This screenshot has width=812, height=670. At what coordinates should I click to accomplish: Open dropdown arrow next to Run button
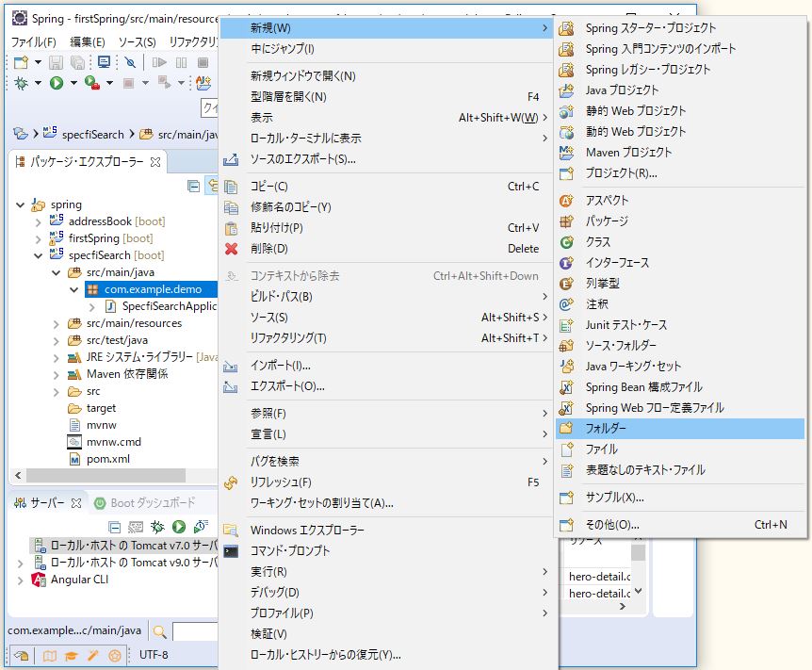coord(73,83)
